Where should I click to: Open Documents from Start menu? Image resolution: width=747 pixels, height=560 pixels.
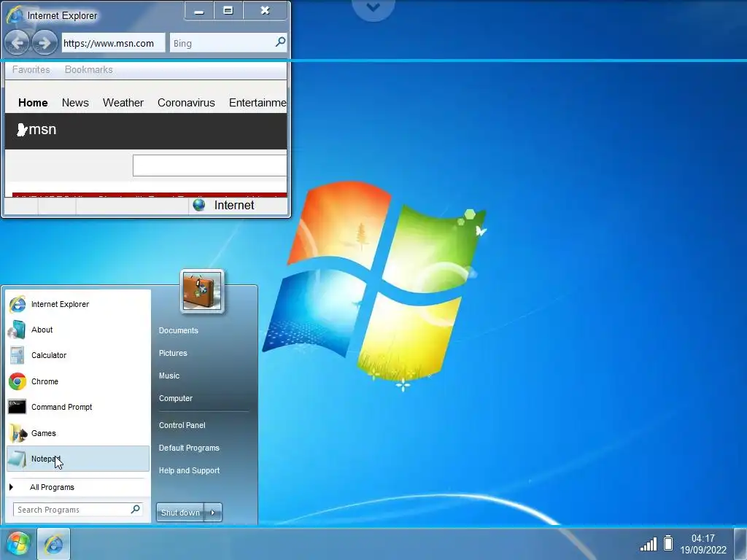178,330
